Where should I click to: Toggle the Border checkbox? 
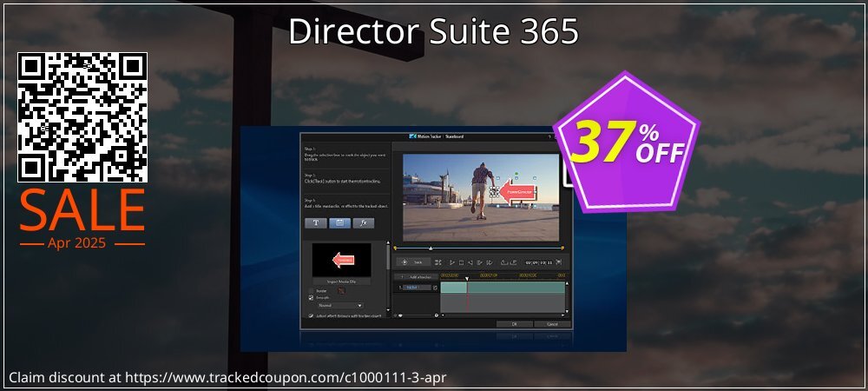pyautogui.click(x=311, y=291)
